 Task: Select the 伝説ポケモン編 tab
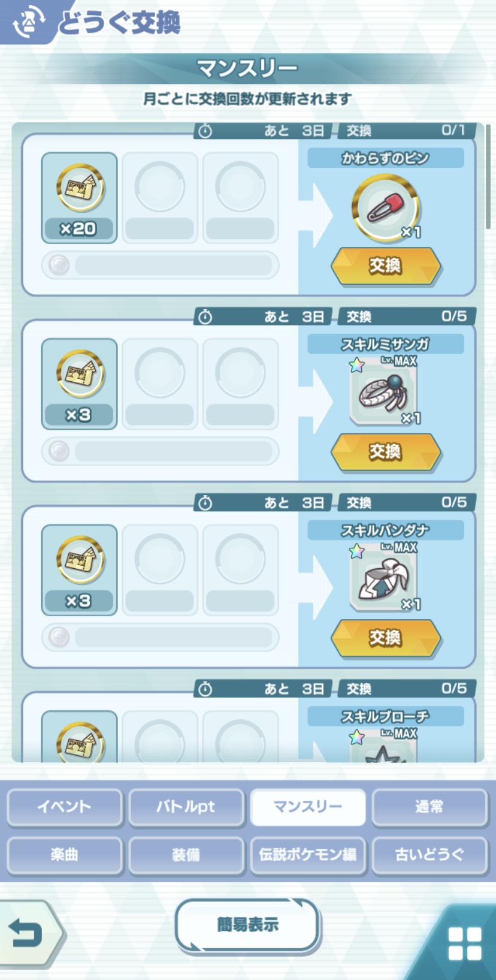coord(308,855)
